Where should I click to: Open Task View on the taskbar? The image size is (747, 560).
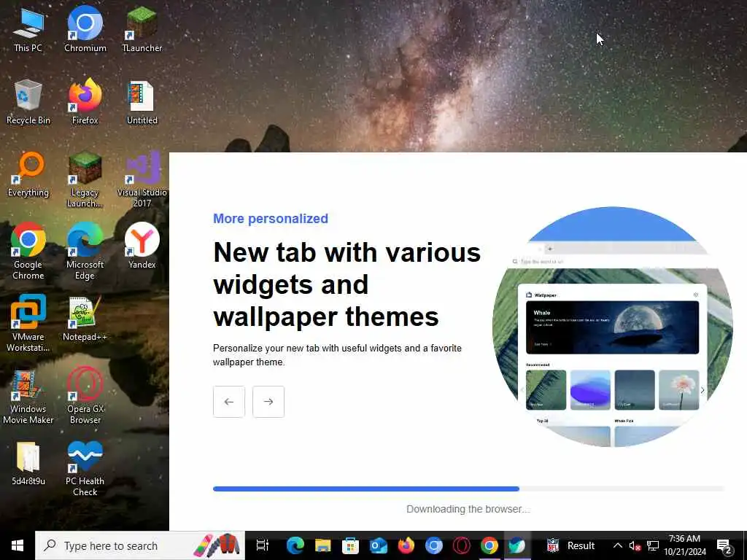point(263,545)
